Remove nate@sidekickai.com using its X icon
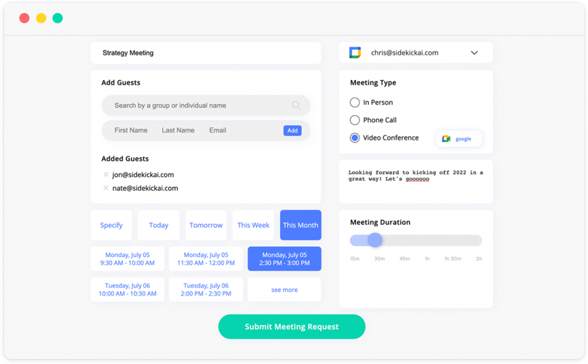 click(106, 188)
